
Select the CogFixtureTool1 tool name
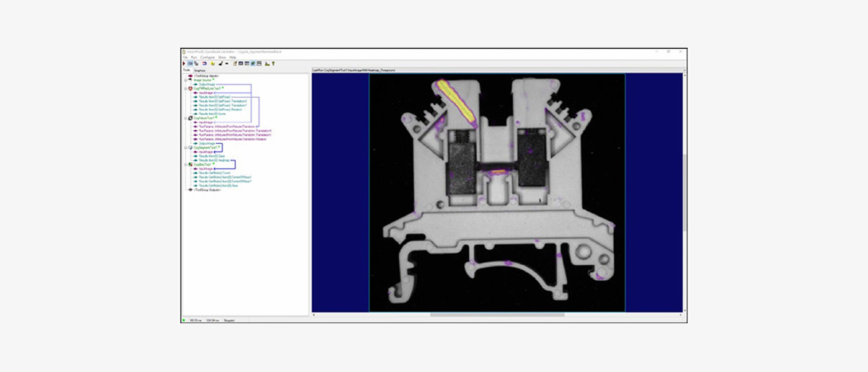204,118
